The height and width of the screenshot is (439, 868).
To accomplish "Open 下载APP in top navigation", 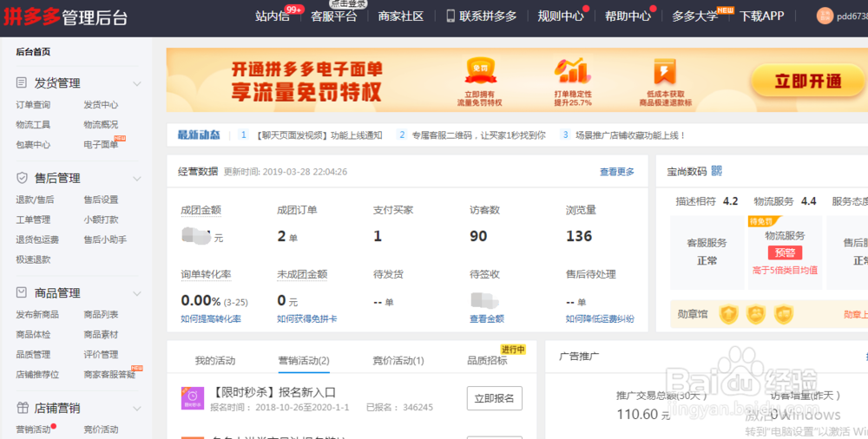I will click(762, 16).
